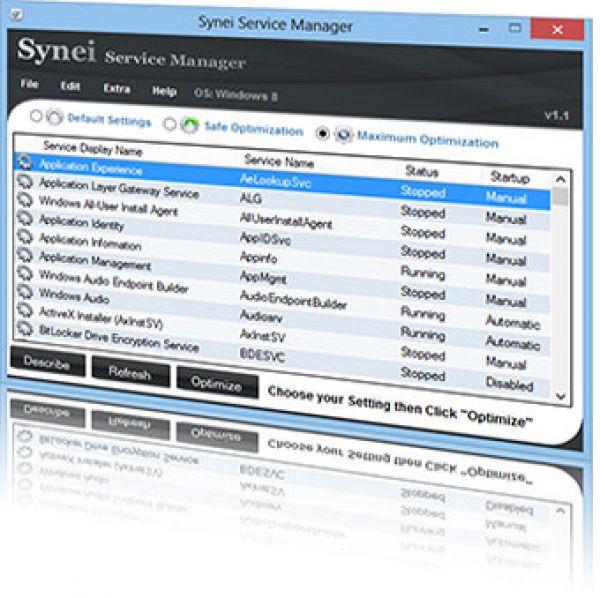Click the AudioEndpointBuilder service name

293,300
